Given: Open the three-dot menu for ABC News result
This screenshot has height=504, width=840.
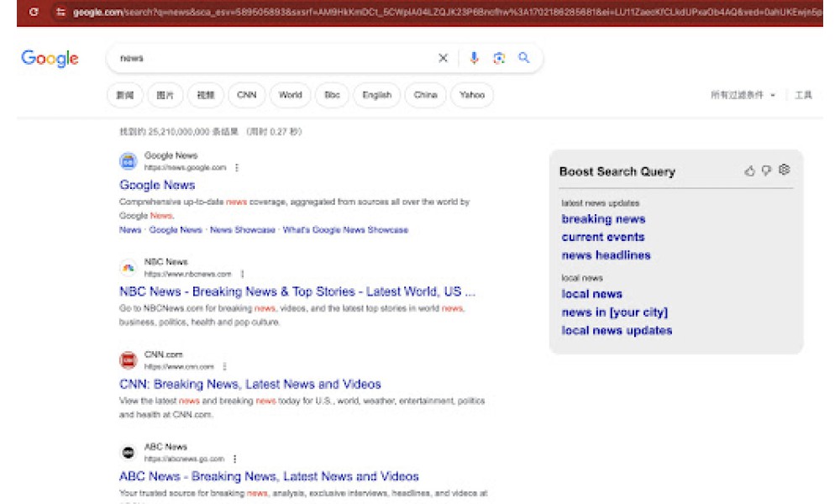Looking at the screenshot, I should click(234, 459).
